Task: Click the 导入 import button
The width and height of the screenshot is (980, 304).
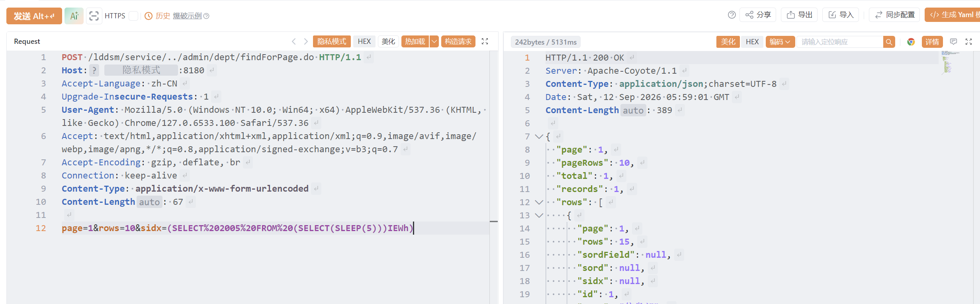Action: (x=841, y=15)
